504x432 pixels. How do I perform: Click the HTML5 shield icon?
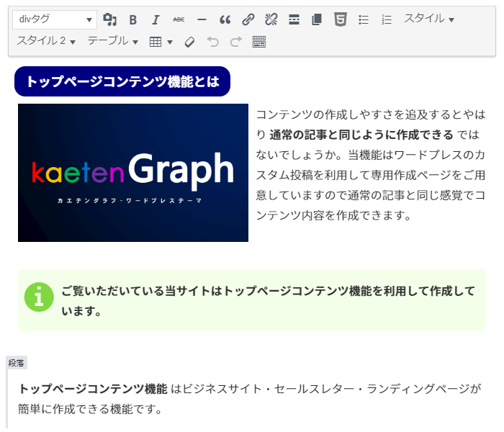(341, 19)
